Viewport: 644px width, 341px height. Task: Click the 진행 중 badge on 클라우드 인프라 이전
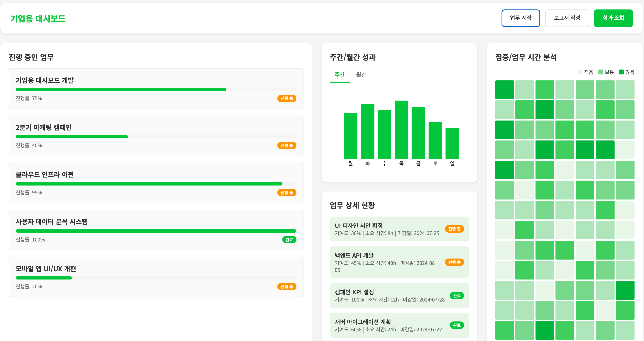[x=287, y=193]
